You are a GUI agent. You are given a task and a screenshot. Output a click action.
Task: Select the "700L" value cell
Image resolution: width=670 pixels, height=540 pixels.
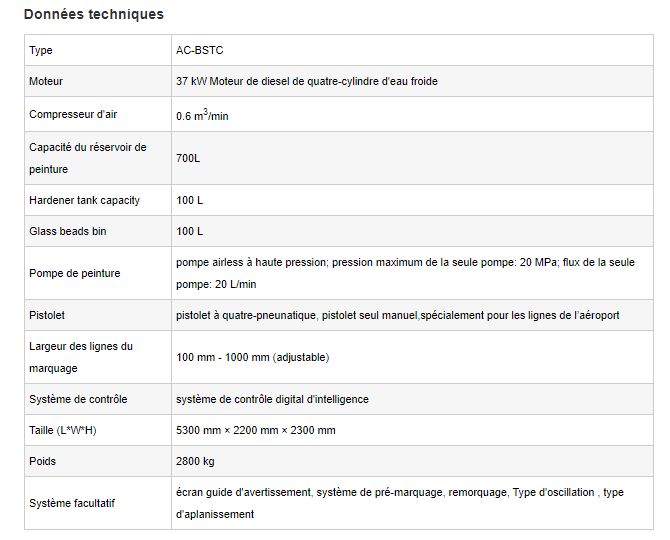point(188,158)
